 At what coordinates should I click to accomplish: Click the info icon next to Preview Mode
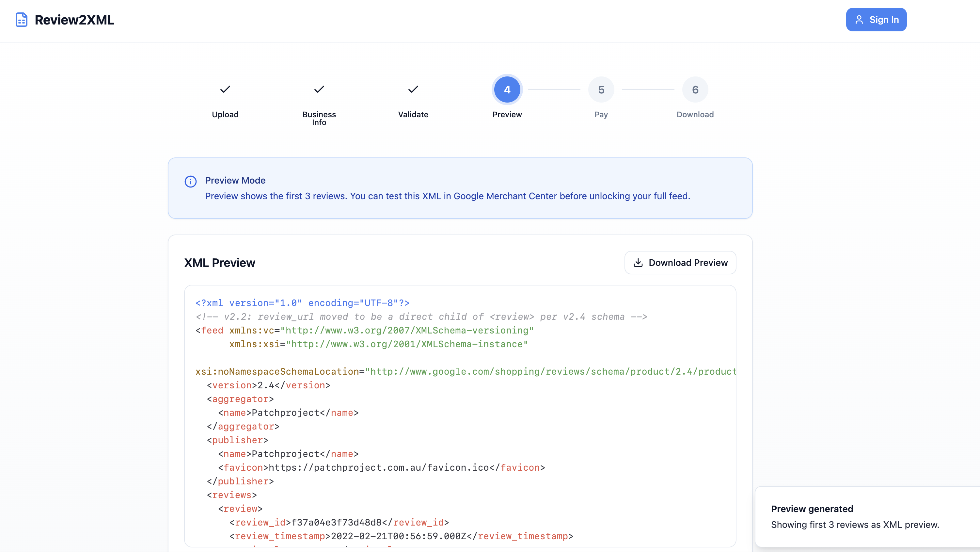(x=190, y=182)
